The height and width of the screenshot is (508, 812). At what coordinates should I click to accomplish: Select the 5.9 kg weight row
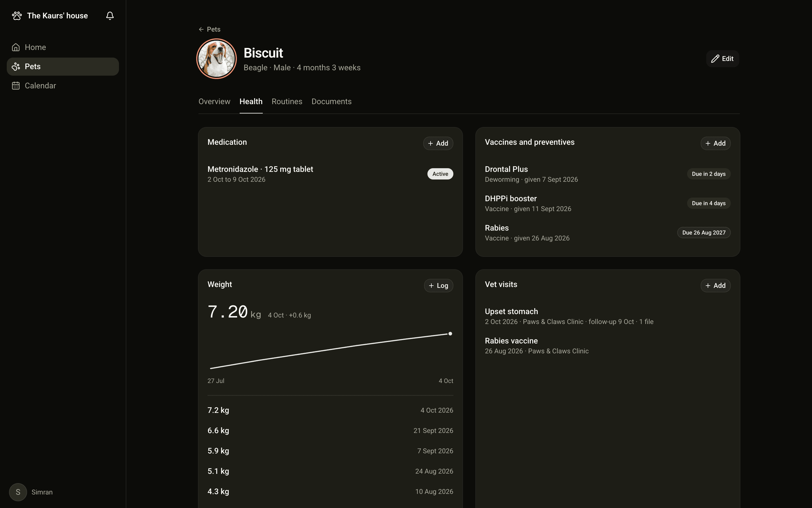click(330, 451)
